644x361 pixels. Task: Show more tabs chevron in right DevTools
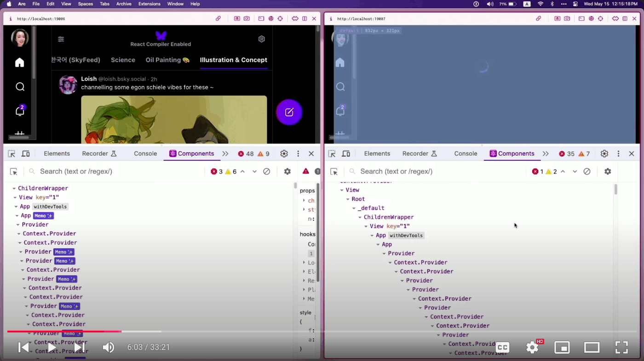pyautogui.click(x=545, y=154)
